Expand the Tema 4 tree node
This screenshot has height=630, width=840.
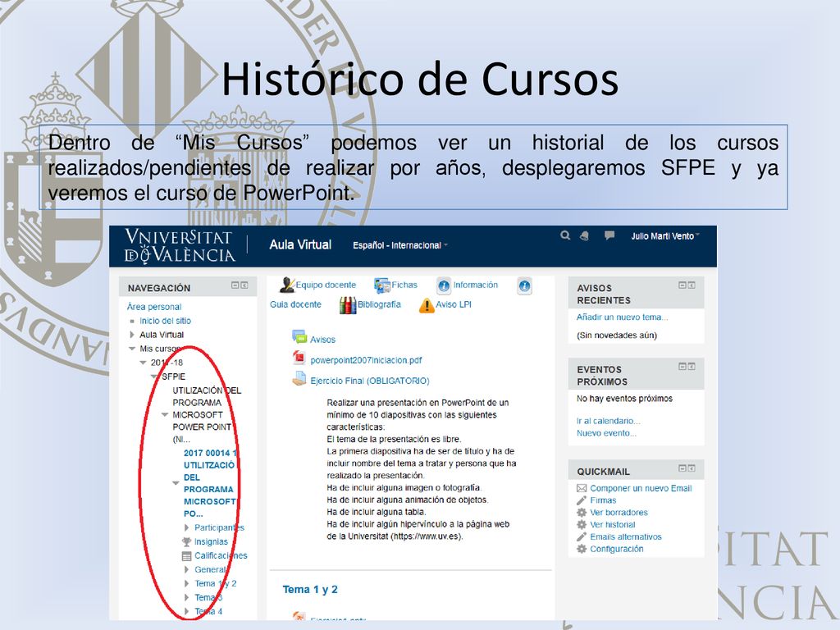[186, 611]
